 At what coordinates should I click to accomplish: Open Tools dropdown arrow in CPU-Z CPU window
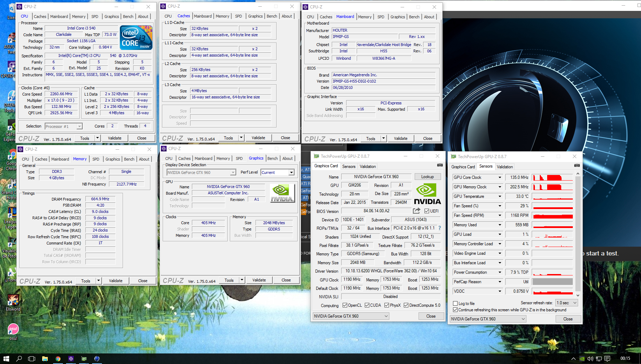[x=97, y=138]
